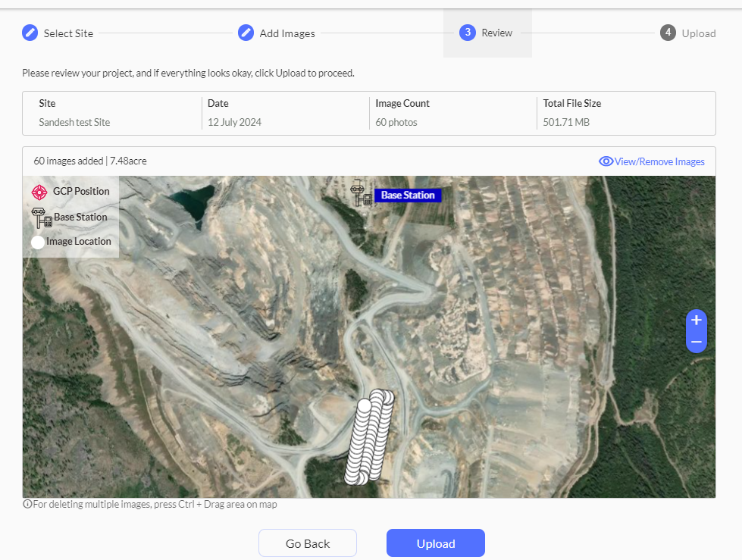Click the info icon for deleting images hint
Image resolution: width=742 pixels, height=560 pixels.
click(27, 504)
